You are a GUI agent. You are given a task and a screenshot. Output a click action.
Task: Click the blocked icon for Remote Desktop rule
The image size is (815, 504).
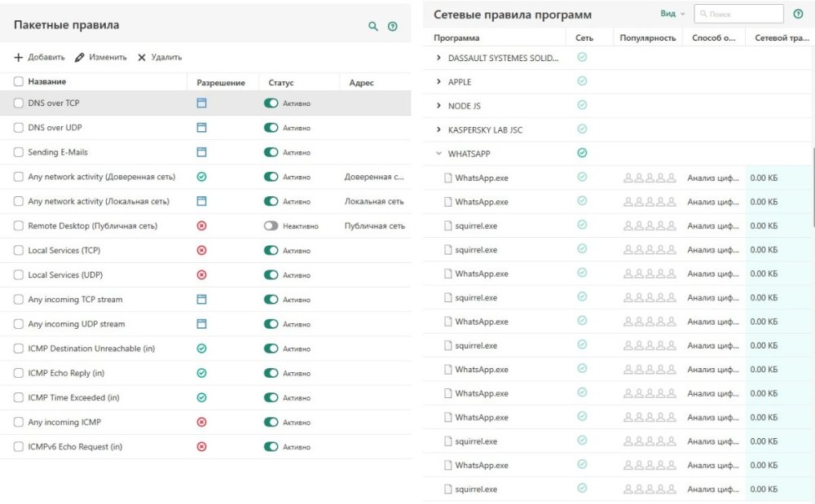click(202, 226)
